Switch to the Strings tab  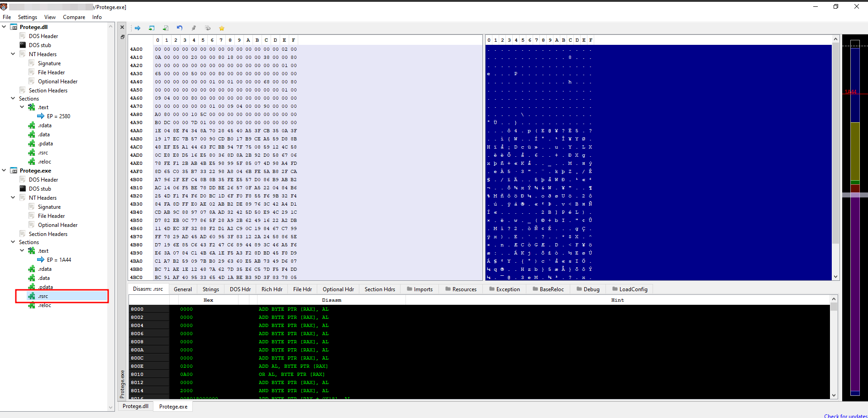click(x=211, y=289)
